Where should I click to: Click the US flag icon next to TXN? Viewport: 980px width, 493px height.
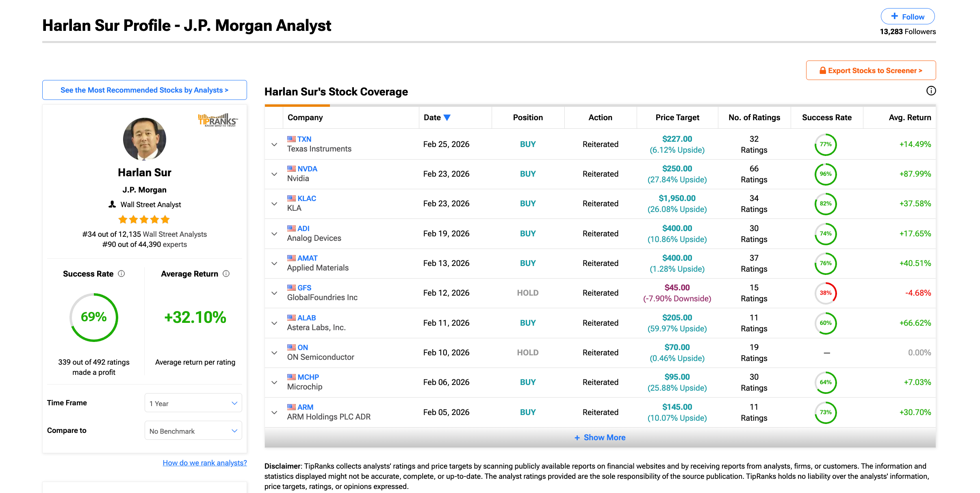pos(291,139)
